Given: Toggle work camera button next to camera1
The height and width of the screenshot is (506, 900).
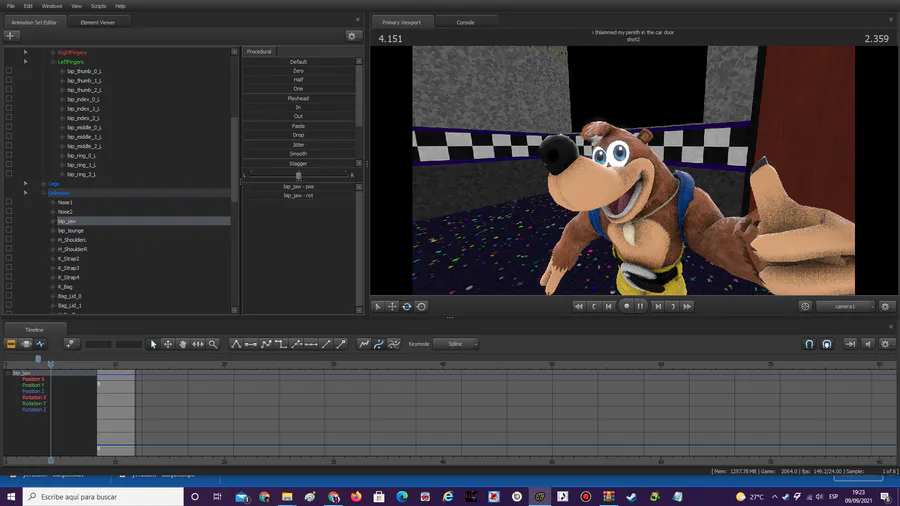Looking at the screenshot, I should coord(805,306).
